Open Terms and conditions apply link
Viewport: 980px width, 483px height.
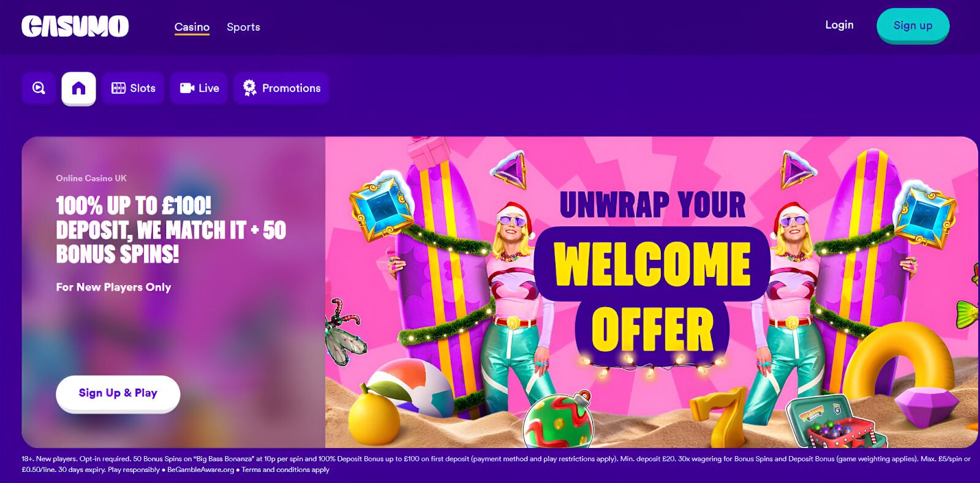[x=285, y=470]
